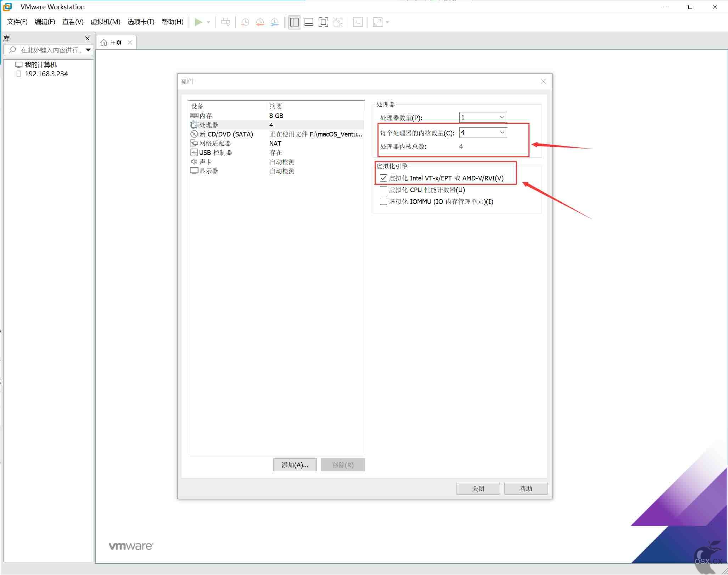Select the 网络适配器 device row

[x=276, y=144]
